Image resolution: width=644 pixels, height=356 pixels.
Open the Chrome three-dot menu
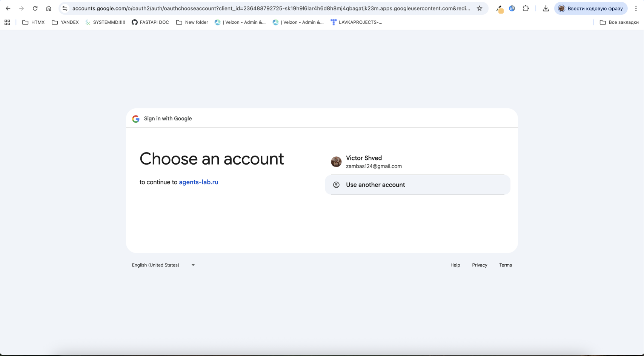coord(636,8)
